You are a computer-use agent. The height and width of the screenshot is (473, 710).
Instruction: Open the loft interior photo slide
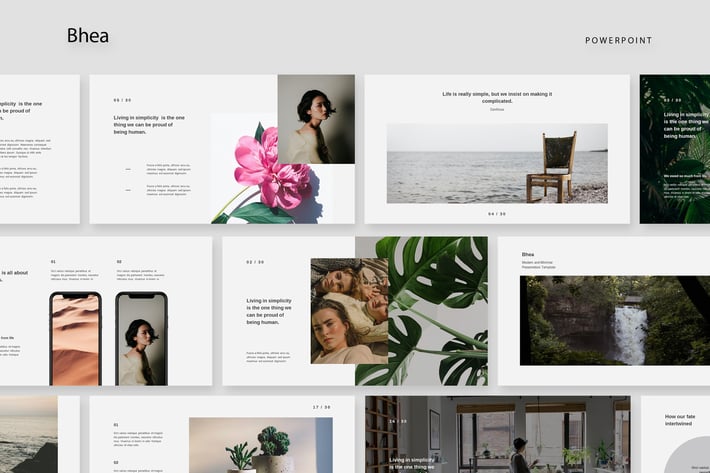click(x=498, y=435)
